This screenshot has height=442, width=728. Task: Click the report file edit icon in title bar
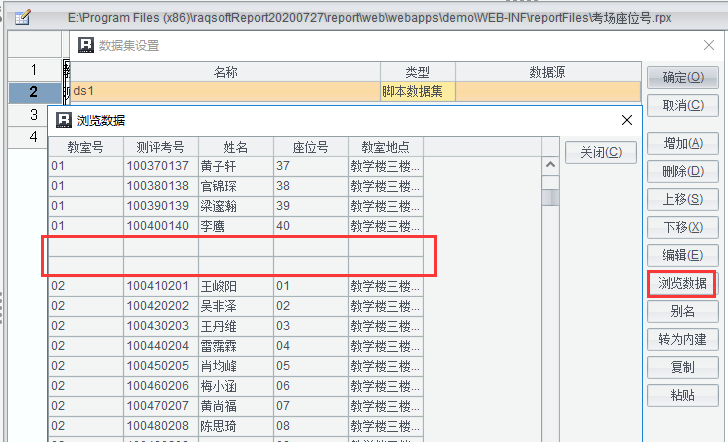coord(22,18)
